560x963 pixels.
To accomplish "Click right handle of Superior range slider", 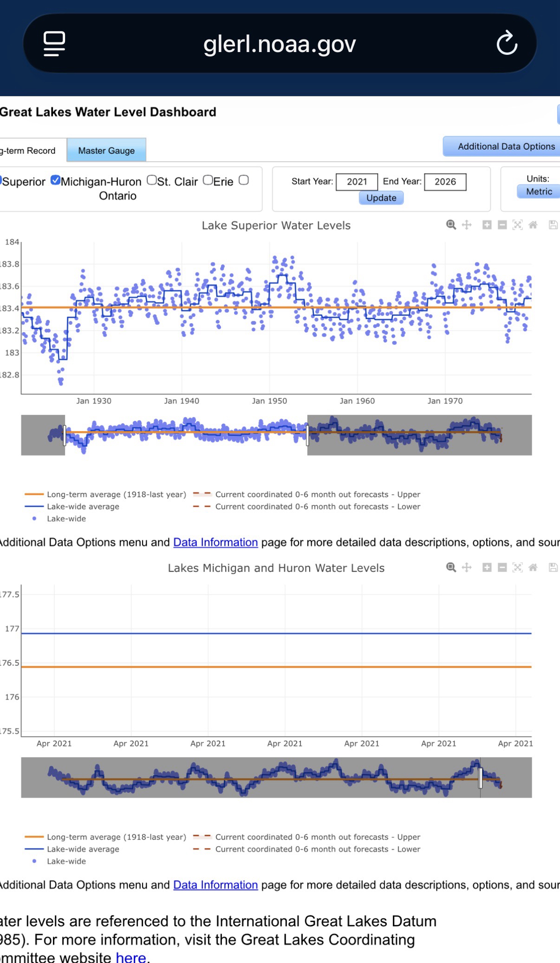I will point(307,435).
